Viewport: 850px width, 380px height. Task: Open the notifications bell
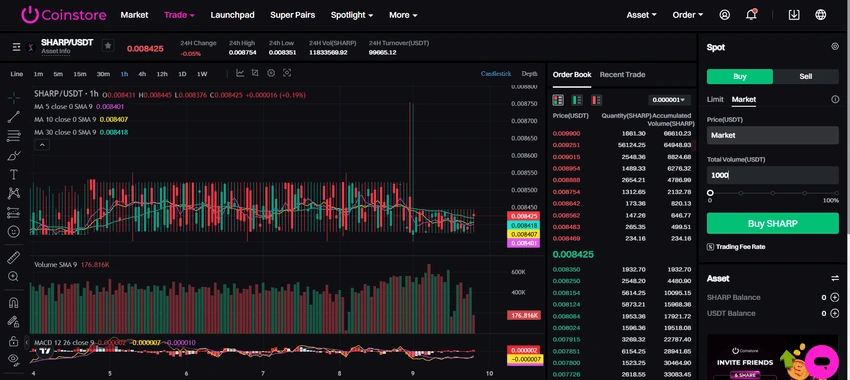pos(751,15)
